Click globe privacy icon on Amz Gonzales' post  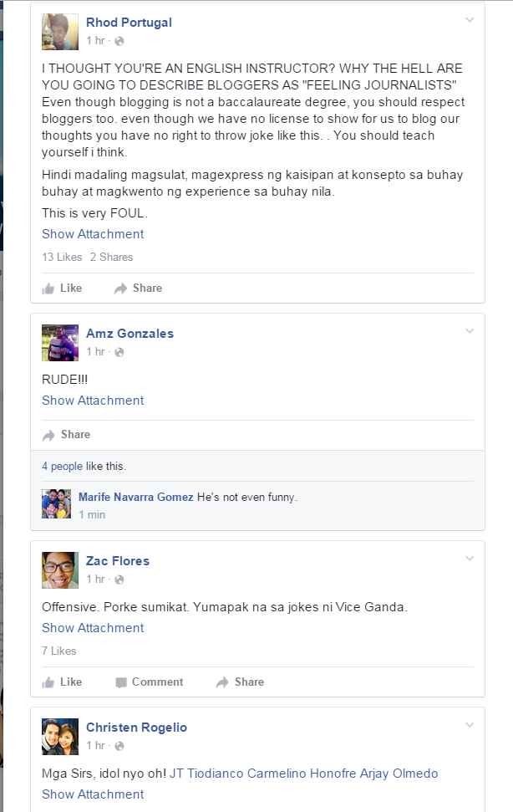(x=119, y=352)
